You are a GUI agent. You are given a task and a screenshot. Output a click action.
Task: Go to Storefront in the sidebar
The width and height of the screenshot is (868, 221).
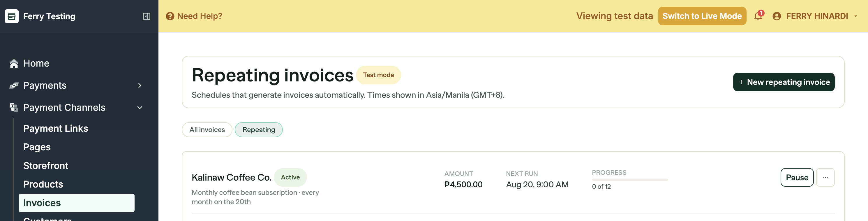tap(45, 165)
